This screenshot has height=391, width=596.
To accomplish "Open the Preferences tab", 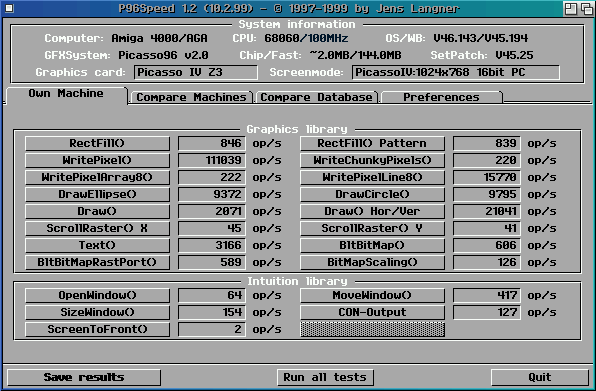I will coord(441,97).
